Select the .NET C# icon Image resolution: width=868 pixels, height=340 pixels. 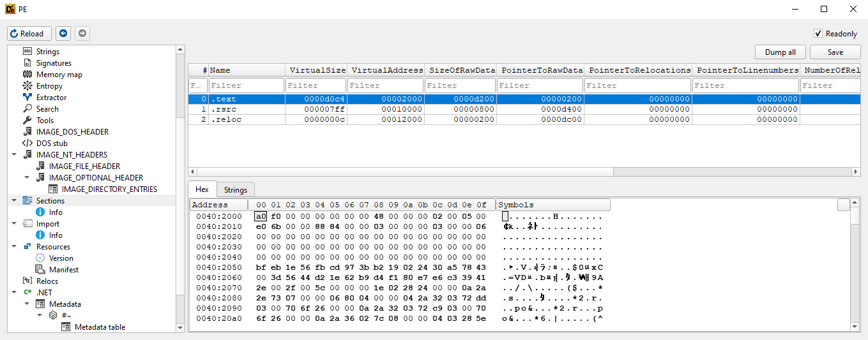27,292
